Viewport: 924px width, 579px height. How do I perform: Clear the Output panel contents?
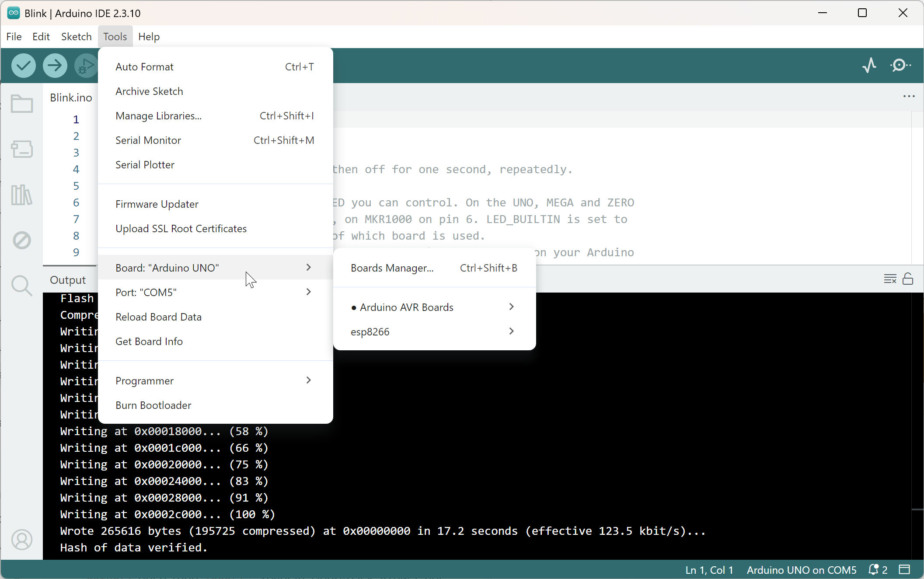pyautogui.click(x=890, y=279)
